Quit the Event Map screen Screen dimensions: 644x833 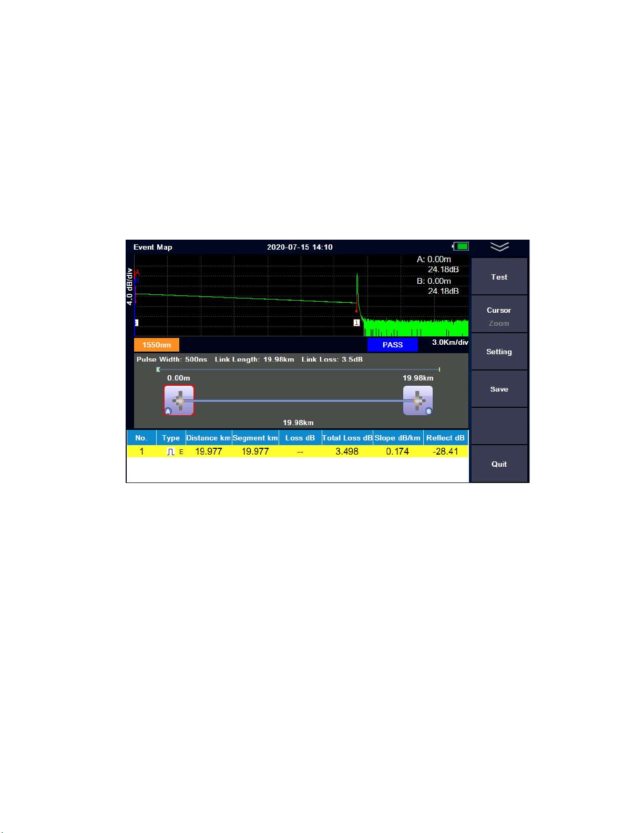pyautogui.click(x=499, y=464)
